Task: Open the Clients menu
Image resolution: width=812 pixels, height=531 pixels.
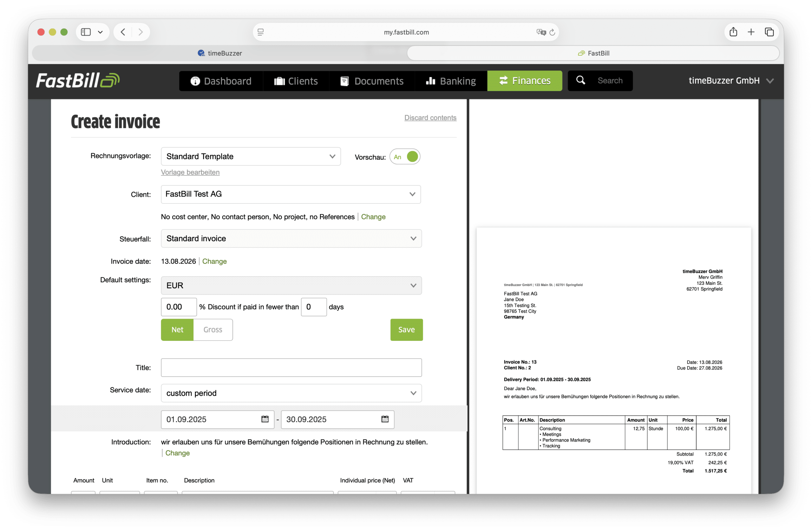Action: coord(296,81)
